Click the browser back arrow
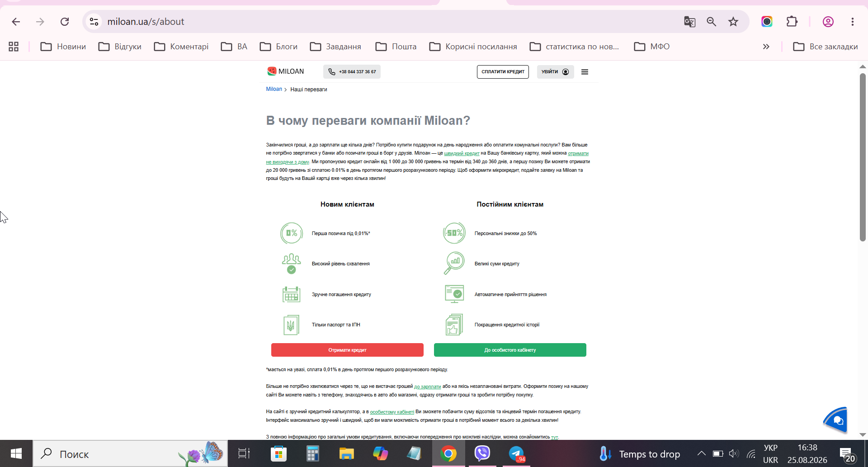The width and height of the screenshot is (868, 467). pos(16,22)
